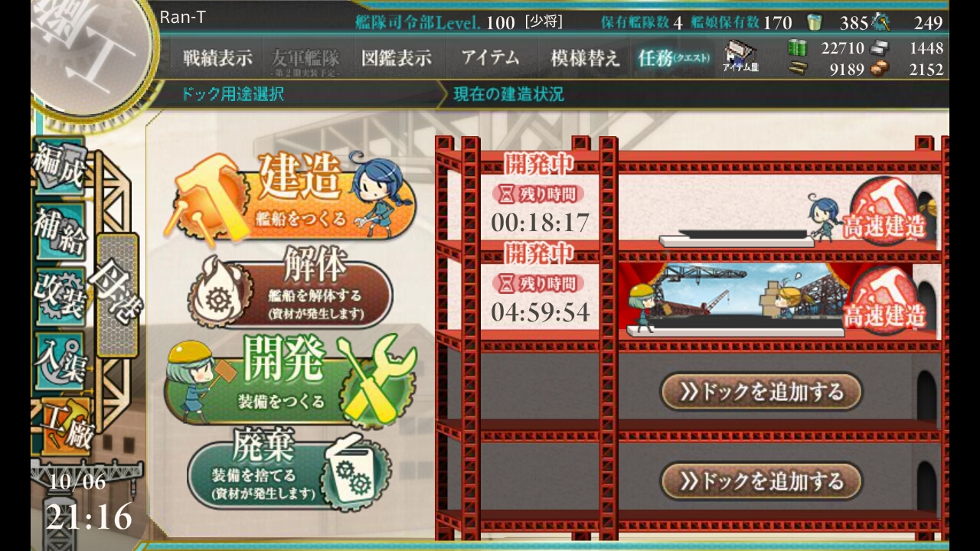Viewport: 980px width, 551px height.
Task: Select the 模様替え menu item
Action: [585, 58]
